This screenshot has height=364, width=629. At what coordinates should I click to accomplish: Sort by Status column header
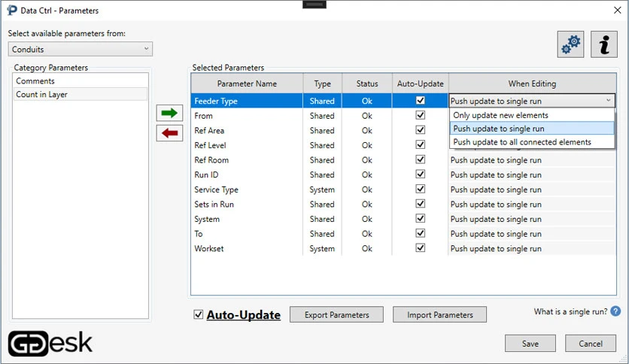click(367, 83)
